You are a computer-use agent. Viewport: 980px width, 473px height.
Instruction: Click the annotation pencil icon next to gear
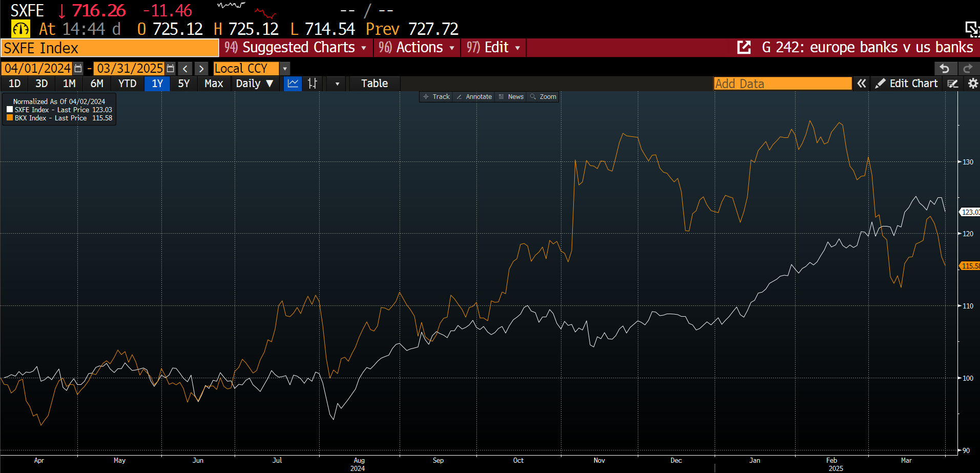point(953,84)
